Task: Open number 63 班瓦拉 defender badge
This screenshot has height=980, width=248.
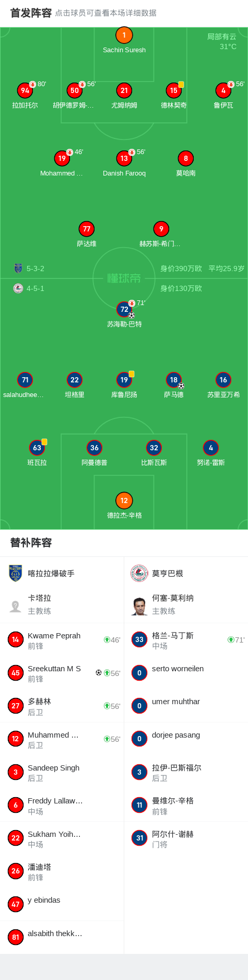Action: click(37, 448)
